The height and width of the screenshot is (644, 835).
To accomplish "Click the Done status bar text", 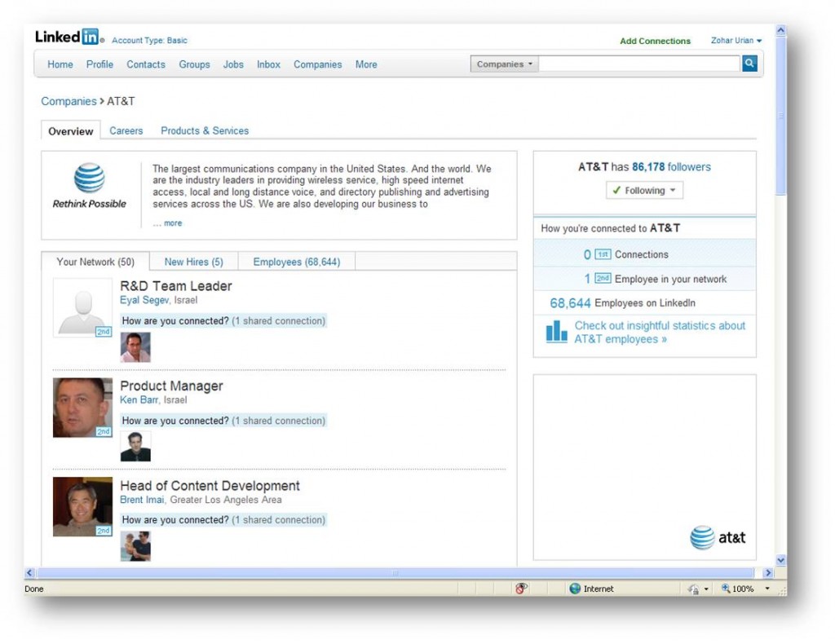I will (34, 589).
